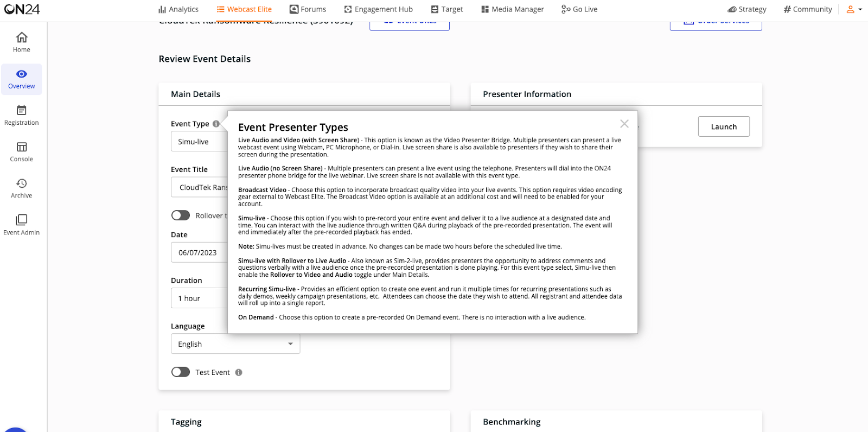The image size is (868, 432).
Task: Toggle the Rollover switch
Action: click(x=181, y=215)
